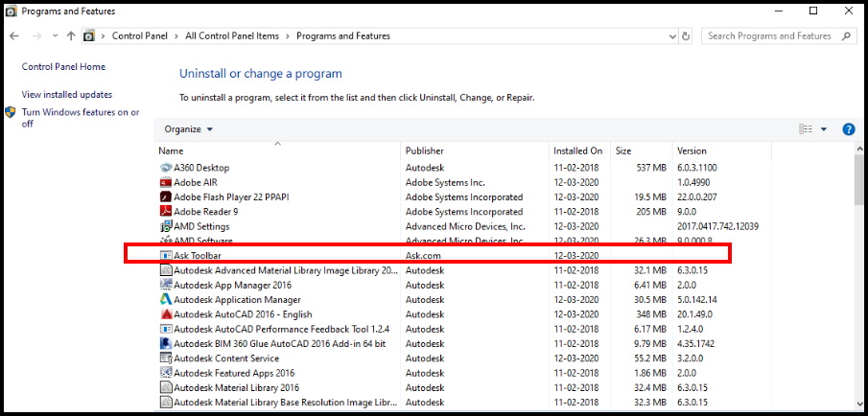
Task: Click the AutoCAD Performance Feedback Tool icon
Action: tap(166, 329)
